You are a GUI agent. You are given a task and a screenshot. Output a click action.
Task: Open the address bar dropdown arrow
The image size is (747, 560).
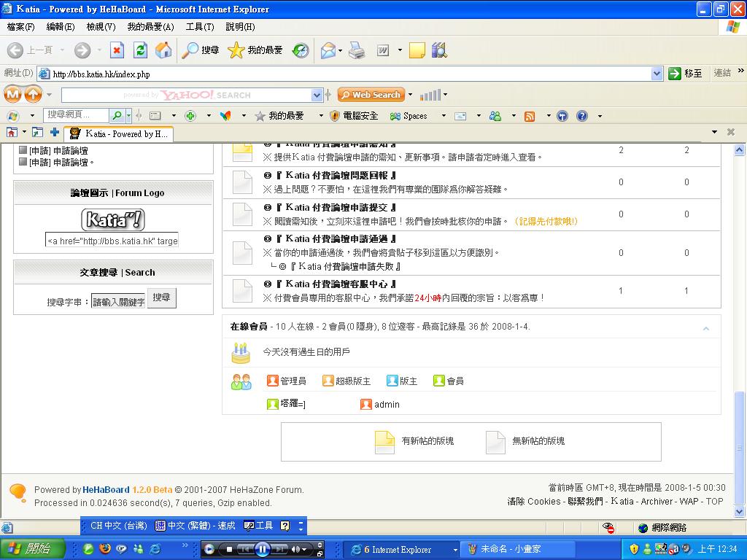657,74
